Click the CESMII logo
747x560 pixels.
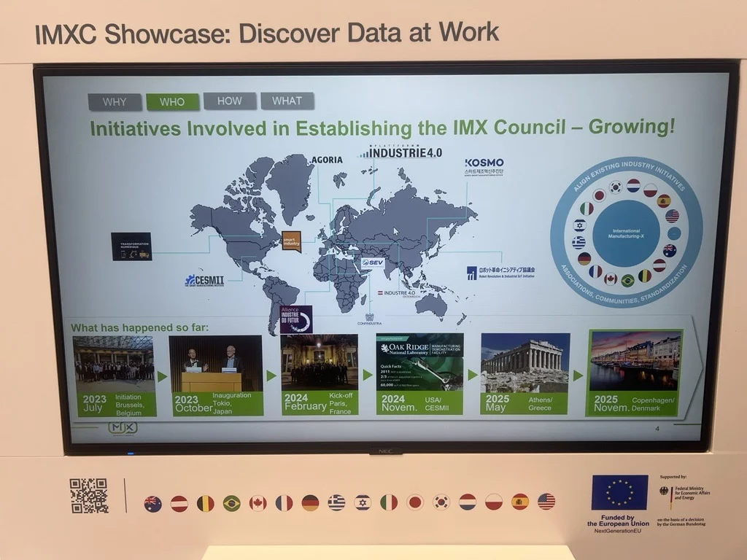pos(204,281)
